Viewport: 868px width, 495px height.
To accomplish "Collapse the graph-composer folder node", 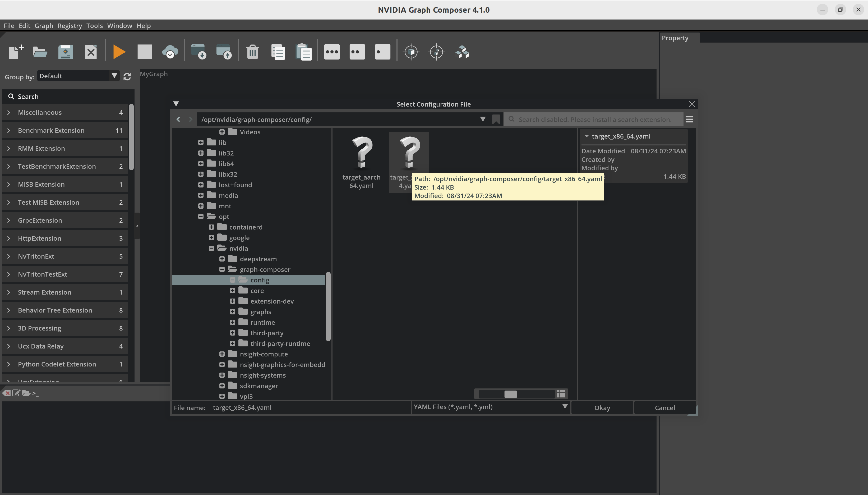I will (x=222, y=270).
